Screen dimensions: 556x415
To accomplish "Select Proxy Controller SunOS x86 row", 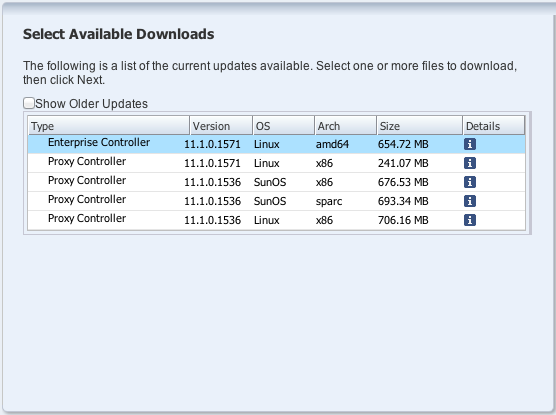I will click(277, 182).
